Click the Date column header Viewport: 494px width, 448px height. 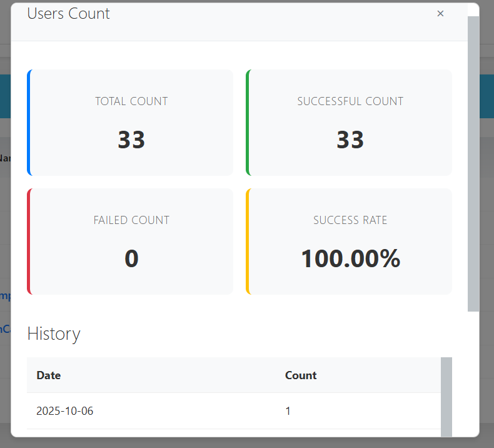pyautogui.click(x=49, y=375)
